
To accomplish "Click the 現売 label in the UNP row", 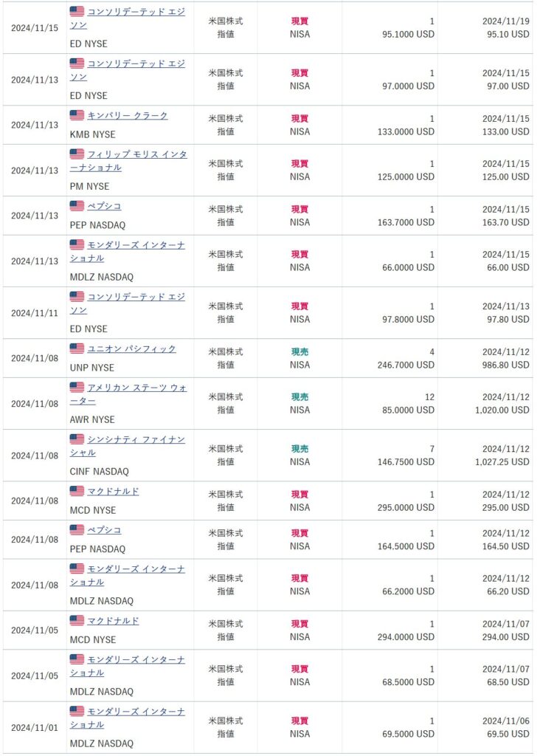I will 300,352.
